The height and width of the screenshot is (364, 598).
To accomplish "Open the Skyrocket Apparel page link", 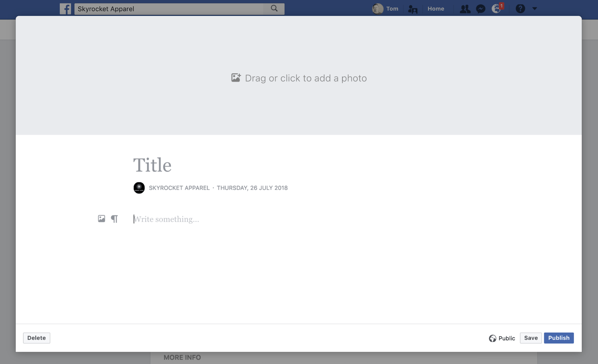I will tap(179, 188).
